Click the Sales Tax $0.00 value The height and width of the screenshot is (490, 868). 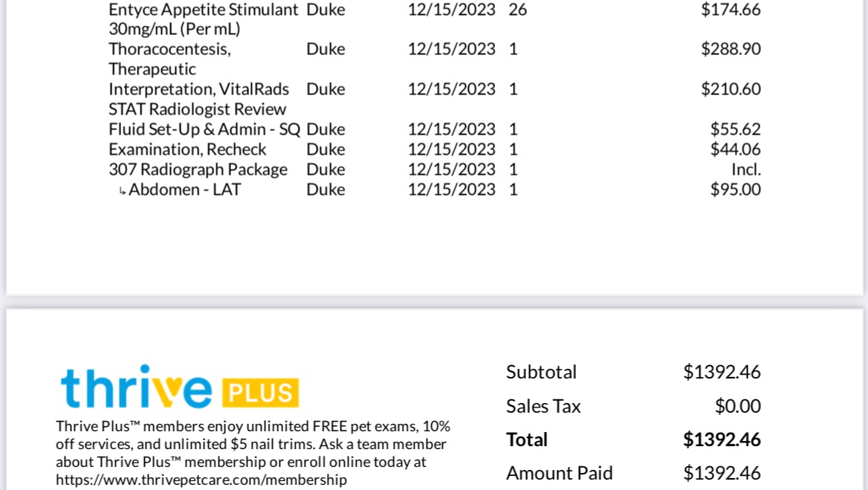tap(738, 407)
